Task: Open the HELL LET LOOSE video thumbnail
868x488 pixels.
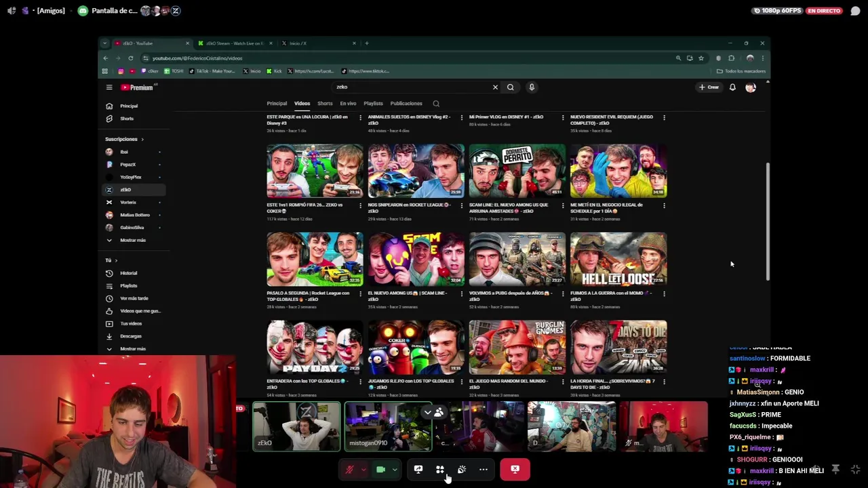Action: (618, 259)
